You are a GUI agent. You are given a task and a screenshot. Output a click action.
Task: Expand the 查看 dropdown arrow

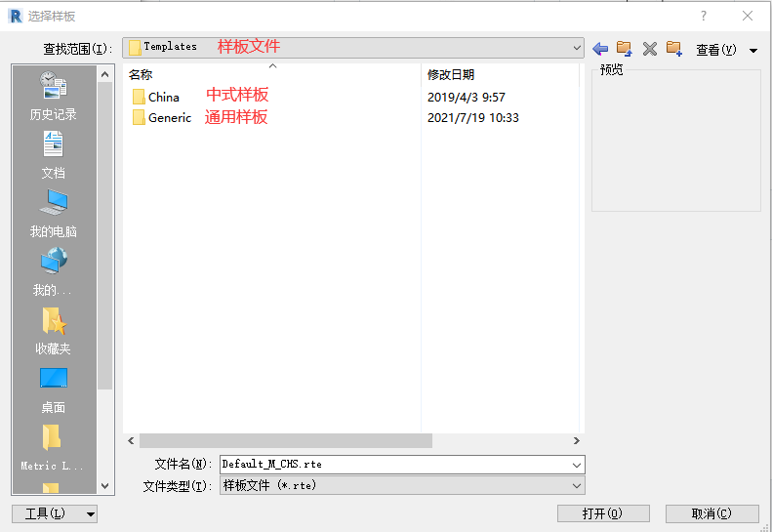click(x=753, y=50)
